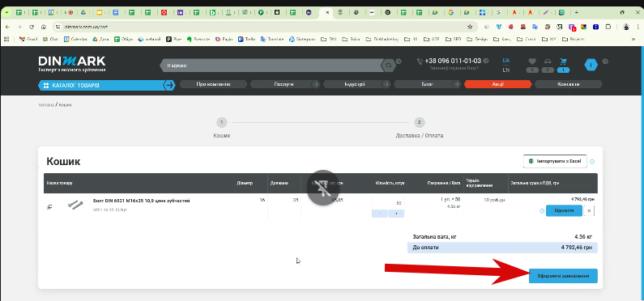Click the Кількість, штук column header
The width and height of the screenshot is (644, 301).
390,183
